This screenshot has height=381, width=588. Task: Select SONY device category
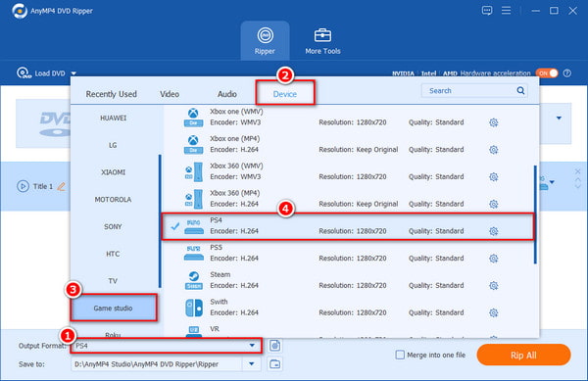(114, 226)
